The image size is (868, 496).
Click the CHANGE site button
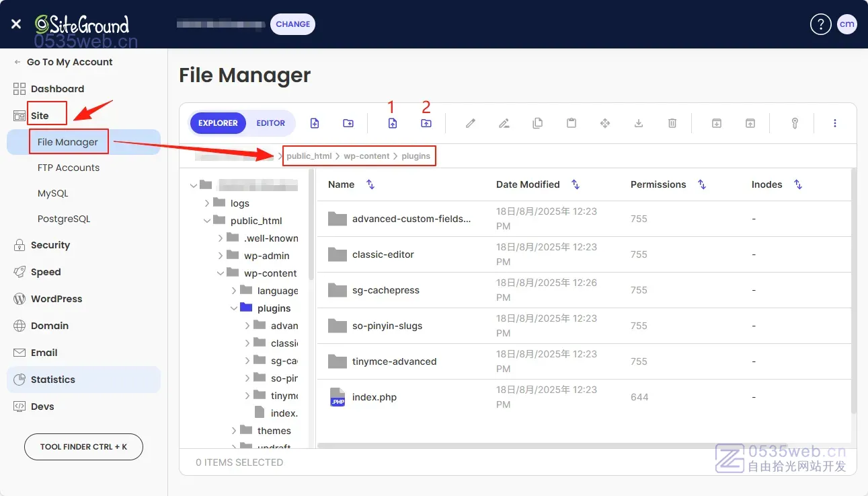(292, 24)
